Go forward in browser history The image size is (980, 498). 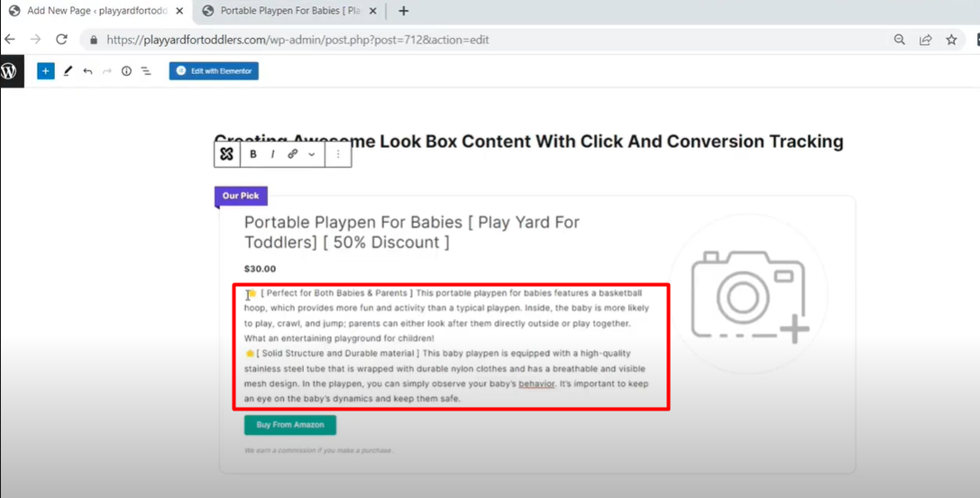pyautogui.click(x=36, y=40)
